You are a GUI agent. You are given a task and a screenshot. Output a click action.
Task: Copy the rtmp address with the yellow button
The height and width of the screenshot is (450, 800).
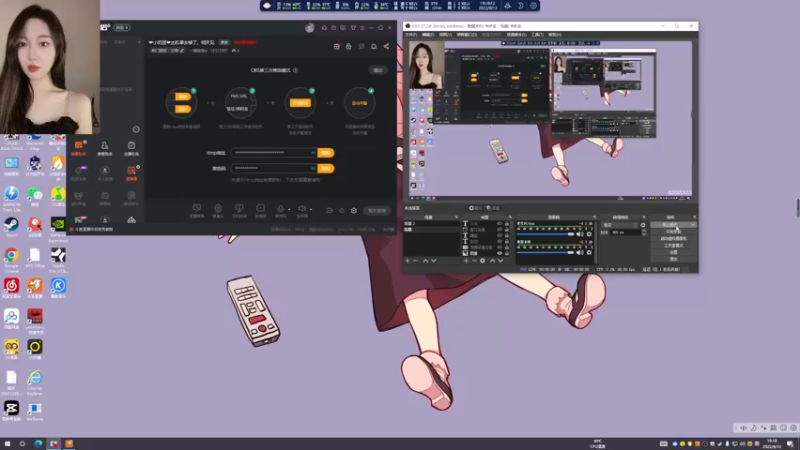[x=326, y=153]
